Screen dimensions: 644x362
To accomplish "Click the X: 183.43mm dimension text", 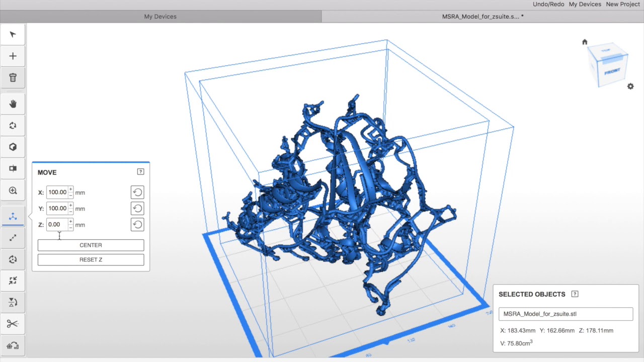I will click(x=518, y=331).
